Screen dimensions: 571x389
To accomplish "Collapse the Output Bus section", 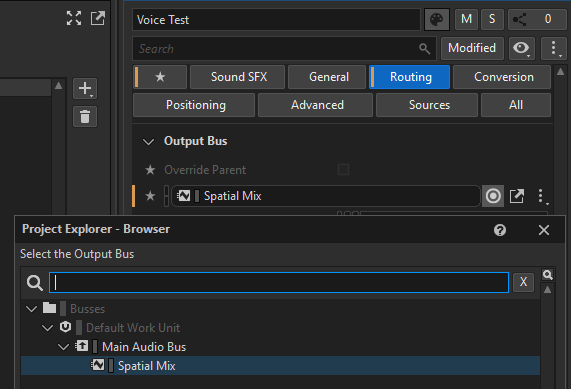I will pos(148,141).
